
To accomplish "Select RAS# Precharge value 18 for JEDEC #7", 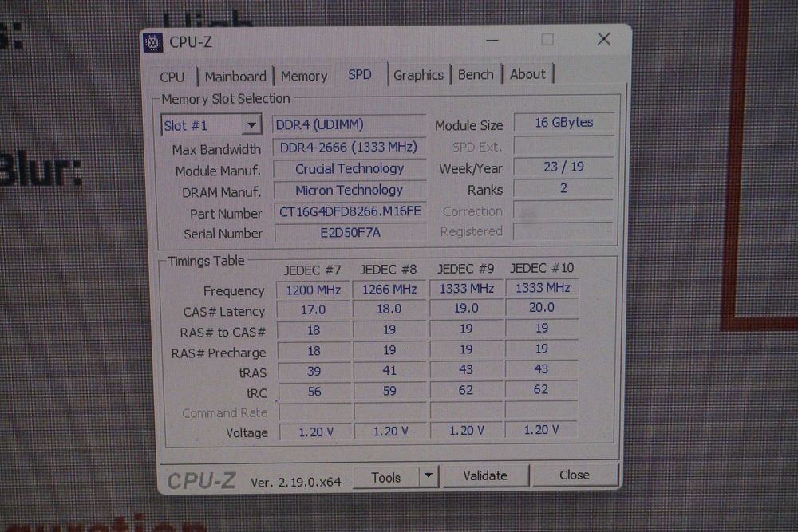I will pyautogui.click(x=314, y=351).
